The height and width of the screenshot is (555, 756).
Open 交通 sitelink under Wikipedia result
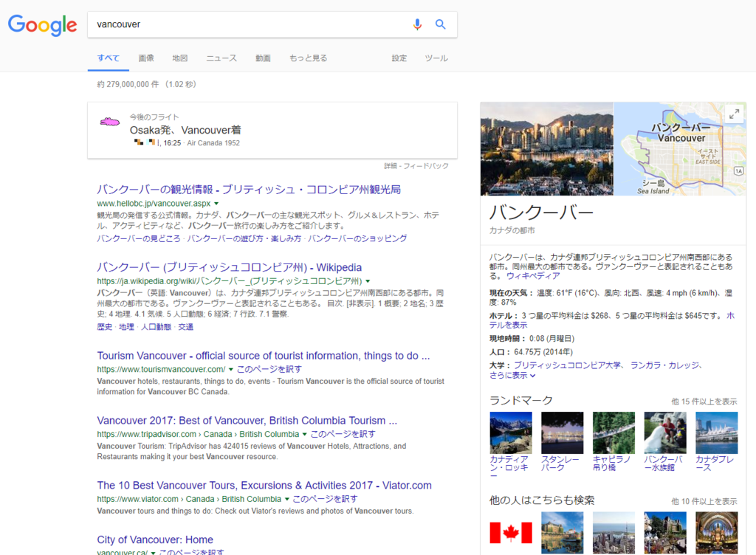click(x=185, y=327)
